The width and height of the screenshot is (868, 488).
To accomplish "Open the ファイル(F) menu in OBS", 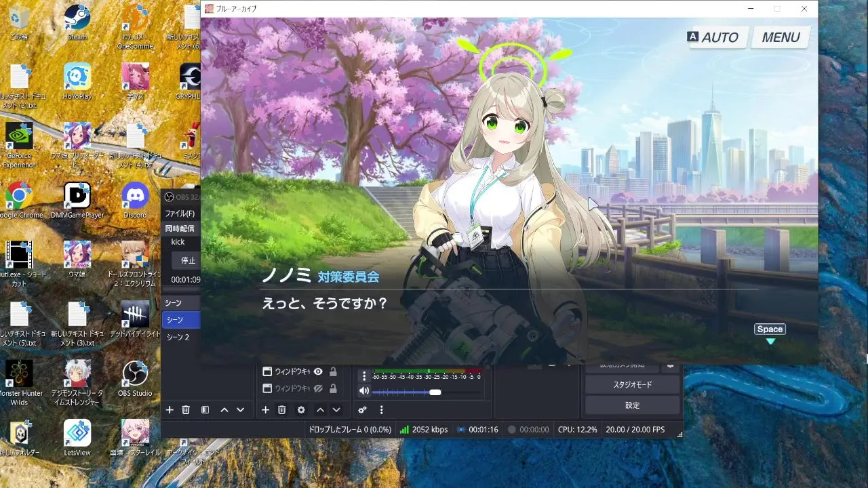I will 180,213.
